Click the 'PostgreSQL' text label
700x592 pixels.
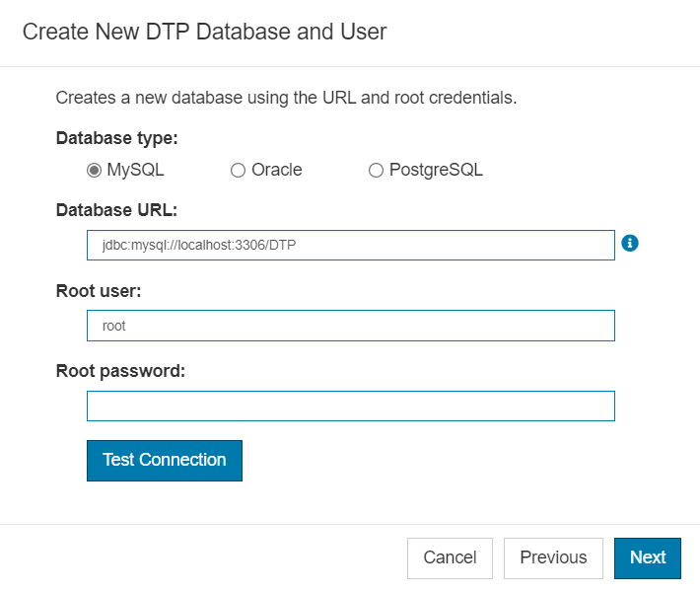(436, 171)
